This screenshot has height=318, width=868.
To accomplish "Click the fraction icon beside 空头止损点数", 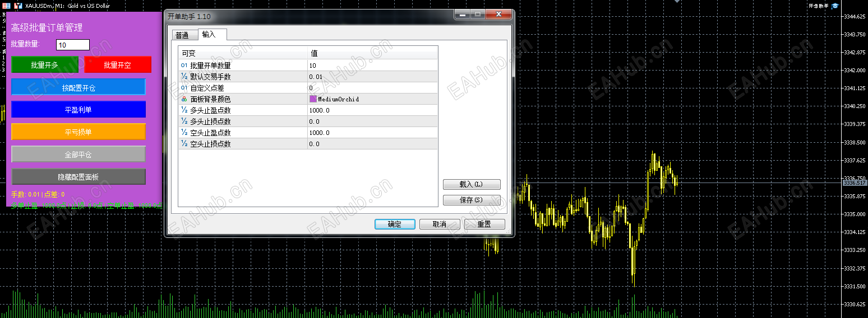I will (184, 144).
